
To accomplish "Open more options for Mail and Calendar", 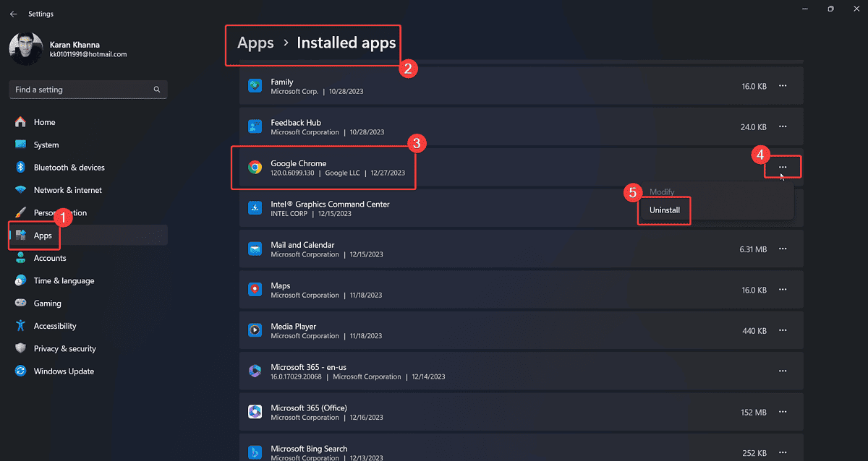I will 783,249.
